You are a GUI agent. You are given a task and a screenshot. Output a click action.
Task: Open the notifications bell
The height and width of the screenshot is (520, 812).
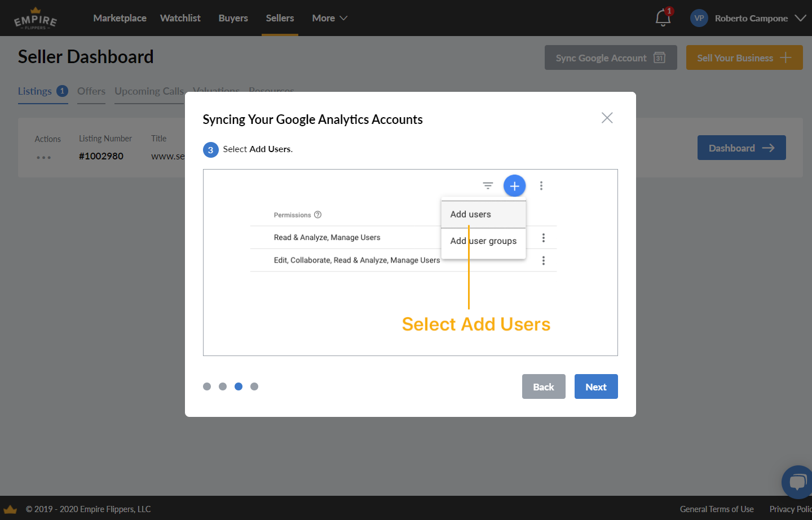[x=663, y=18]
